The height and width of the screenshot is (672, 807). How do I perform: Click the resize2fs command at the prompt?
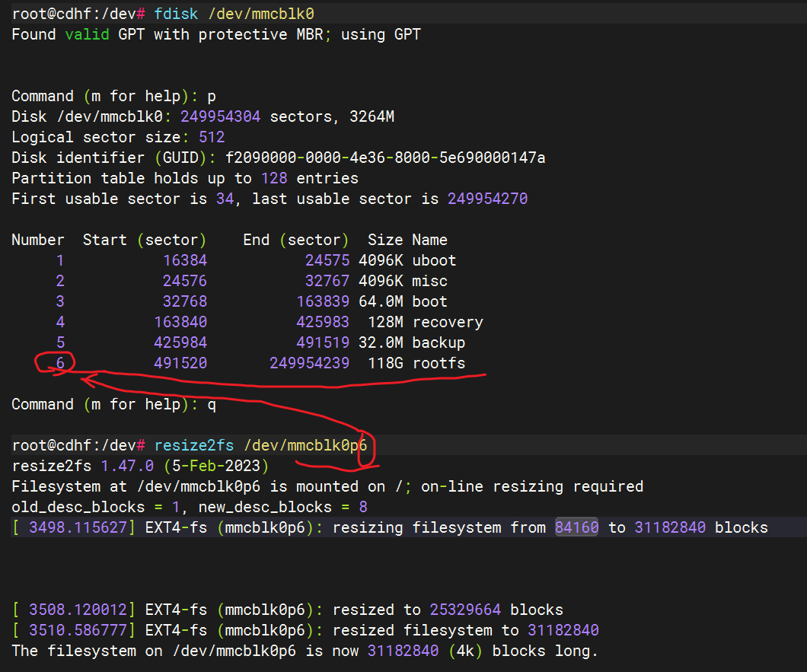[x=193, y=445]
